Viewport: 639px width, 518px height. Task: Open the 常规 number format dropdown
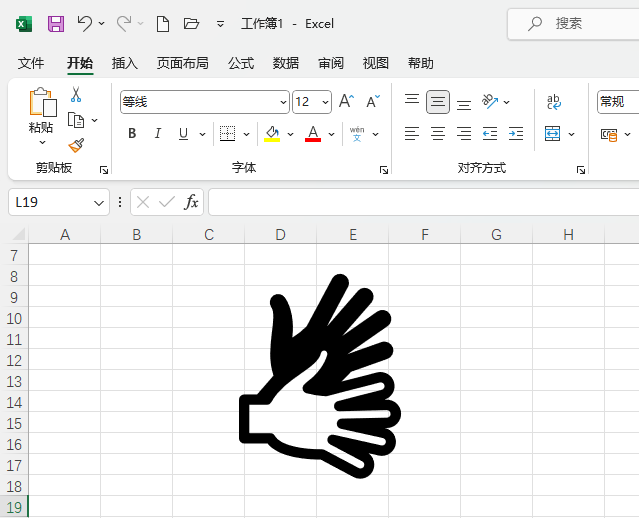(618, 102)
